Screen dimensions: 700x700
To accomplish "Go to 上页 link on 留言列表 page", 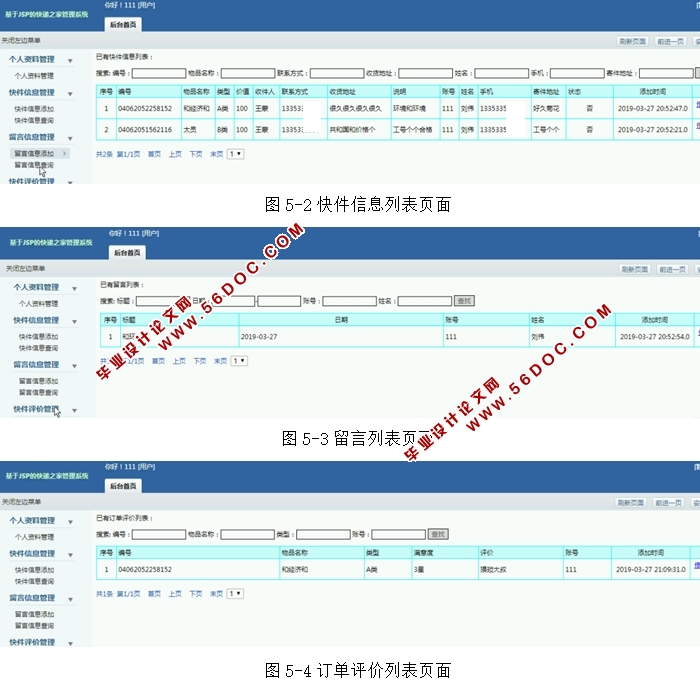I will pos(179,361).
